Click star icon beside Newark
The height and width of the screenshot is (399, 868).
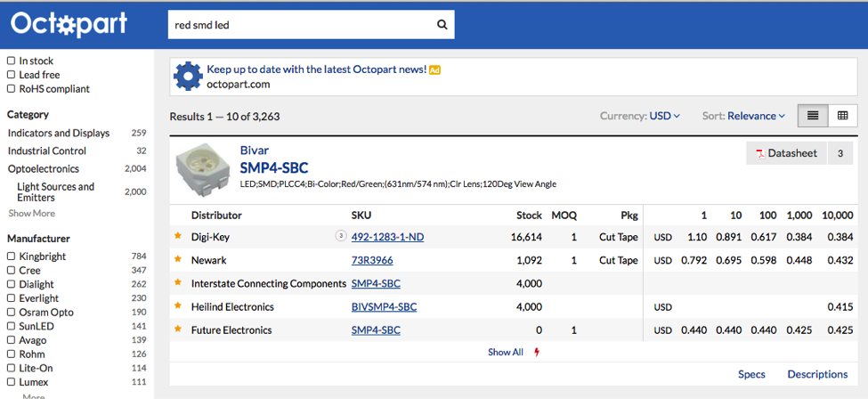coord(178,259)
